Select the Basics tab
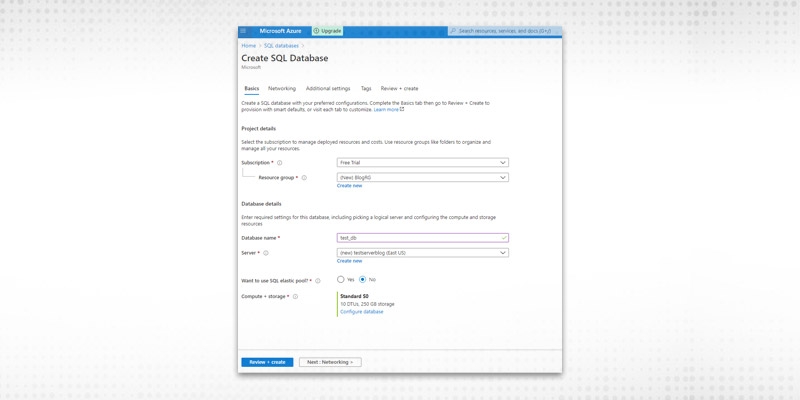The image size is (800, 400). [x=252, y=88]
